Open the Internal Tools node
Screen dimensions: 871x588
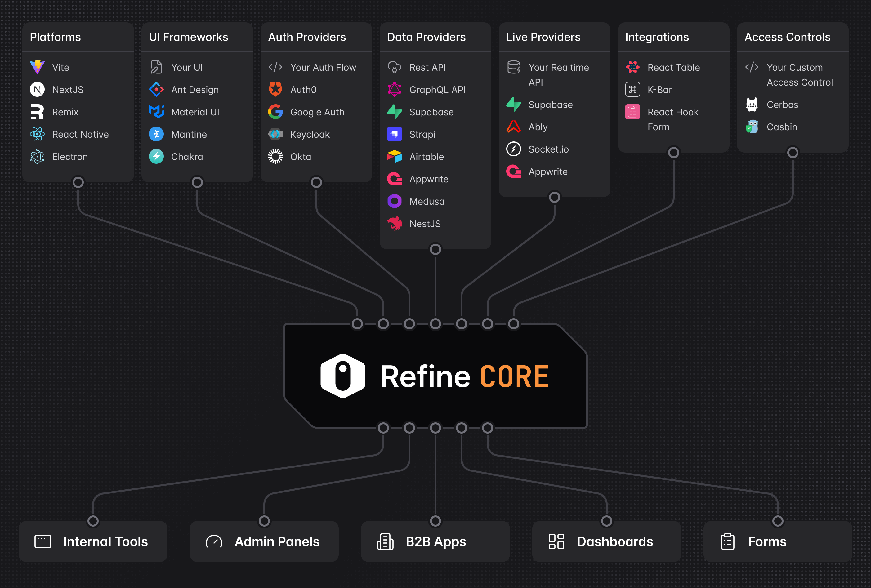click(x=105, y=541)
